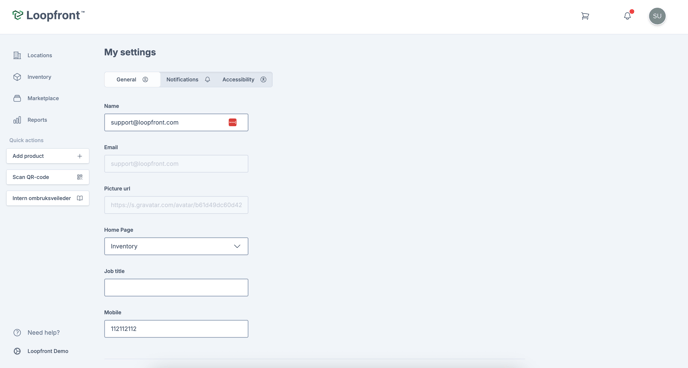Click the Scan QR-code button
The height and width of the screenshot is (368, 688).
48,177
